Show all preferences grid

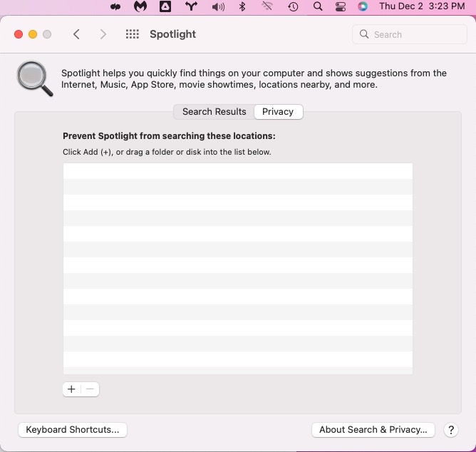tap(133, 34)
